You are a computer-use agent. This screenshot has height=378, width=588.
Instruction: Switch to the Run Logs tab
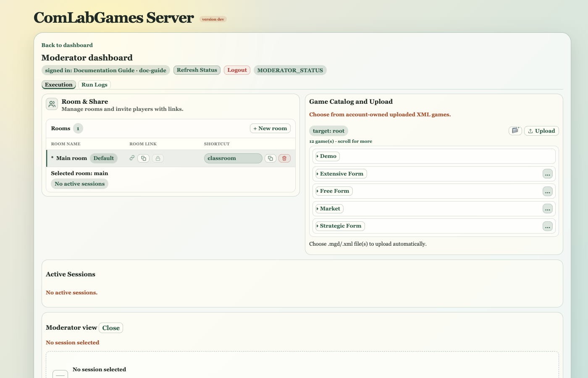[x=94, y=85]
